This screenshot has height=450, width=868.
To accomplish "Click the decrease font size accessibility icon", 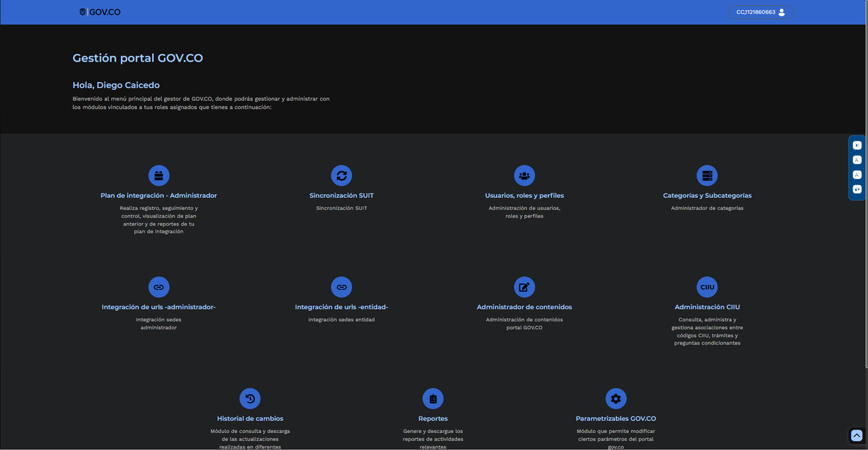I will [857, 160].
